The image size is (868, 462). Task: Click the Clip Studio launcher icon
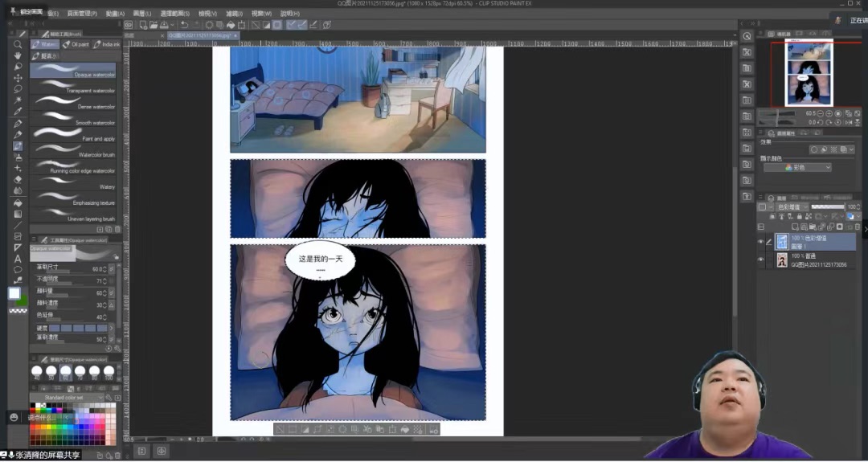pos(129,25)
